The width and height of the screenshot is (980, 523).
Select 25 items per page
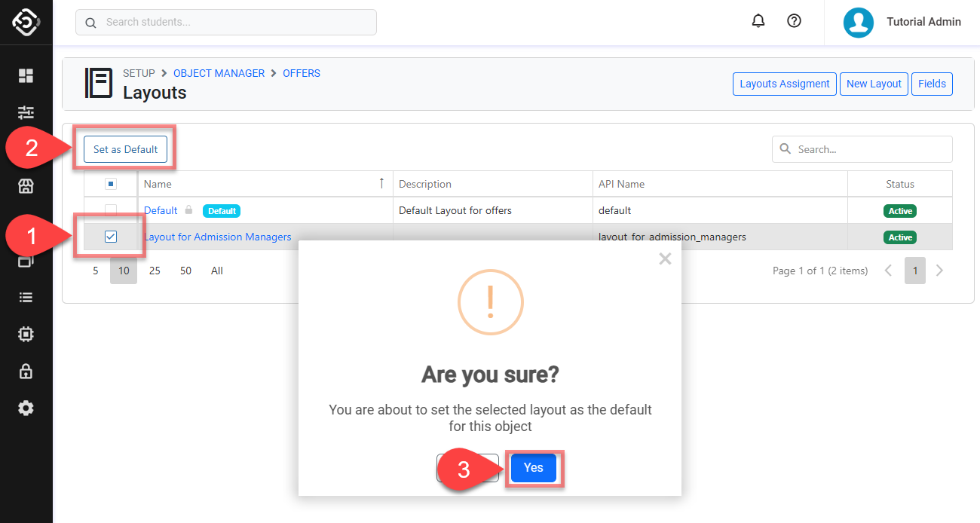(x=155, y=271)
